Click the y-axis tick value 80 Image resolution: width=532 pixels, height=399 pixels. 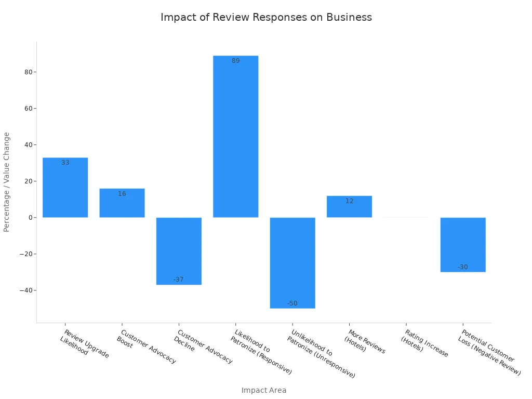pyautogui.click(x=29, y=72)
